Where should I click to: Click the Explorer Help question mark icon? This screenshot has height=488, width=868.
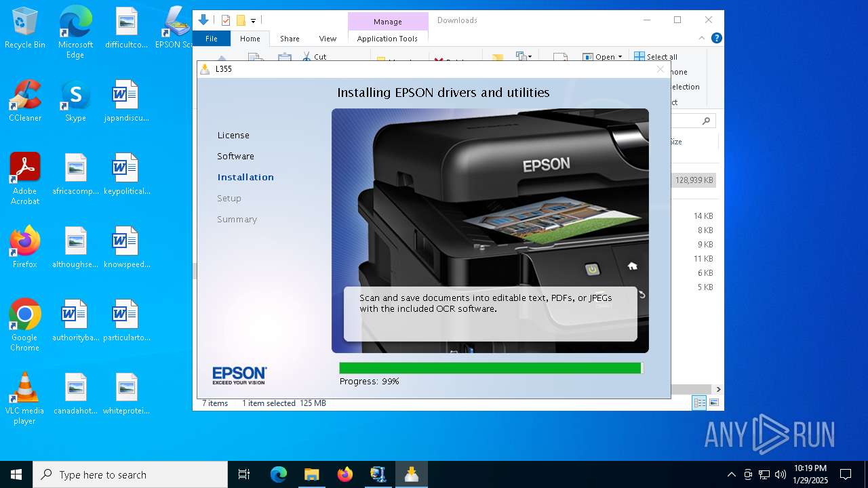pyautogui.click(x=716, y=39)
